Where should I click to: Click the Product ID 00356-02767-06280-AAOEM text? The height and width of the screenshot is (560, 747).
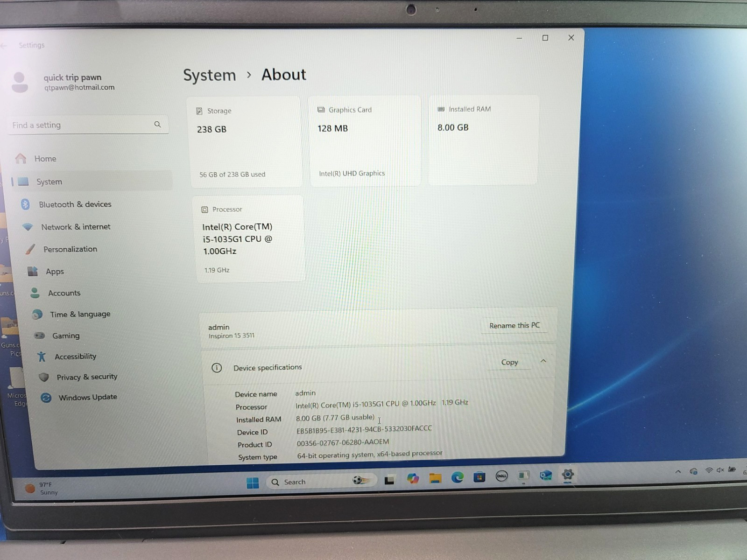click(343, 442)
